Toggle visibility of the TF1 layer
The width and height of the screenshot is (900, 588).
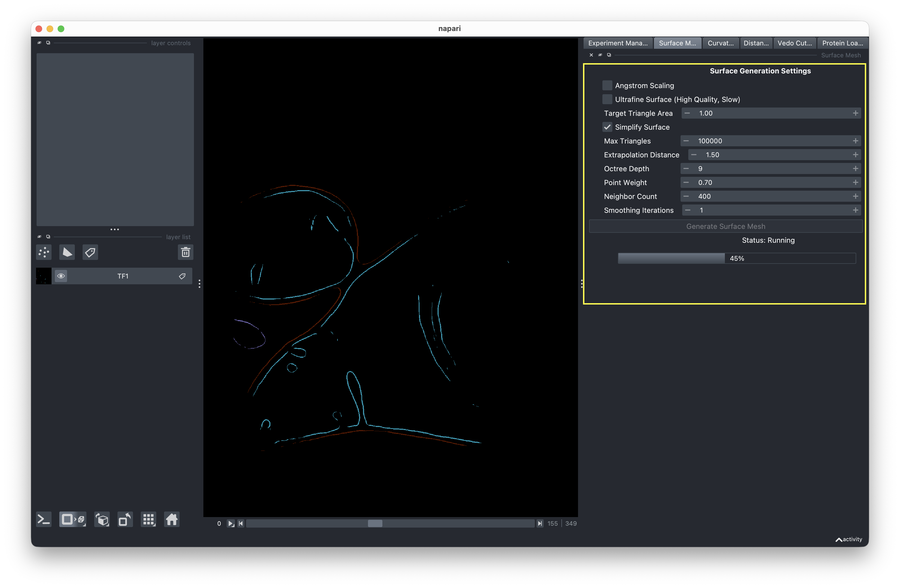(x=61, y=276)
